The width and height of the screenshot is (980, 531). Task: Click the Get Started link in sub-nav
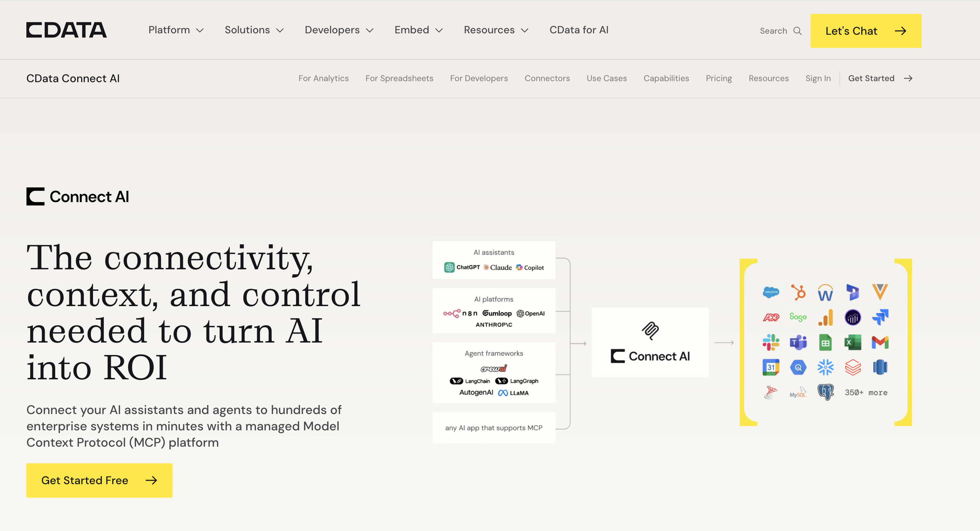[x=880, y=78]
